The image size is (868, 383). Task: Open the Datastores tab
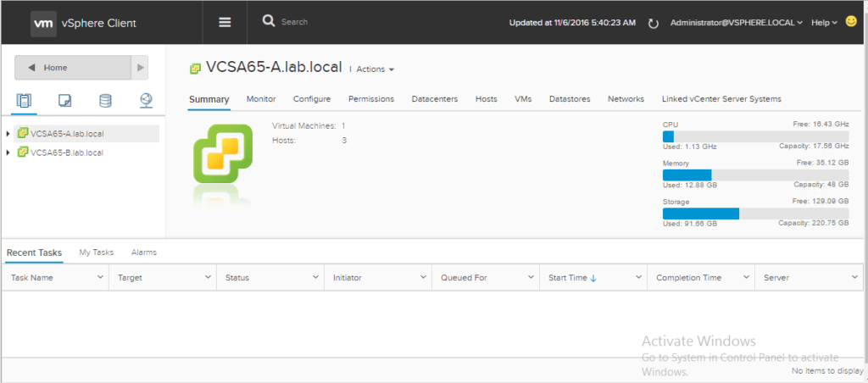click(570, 99)
